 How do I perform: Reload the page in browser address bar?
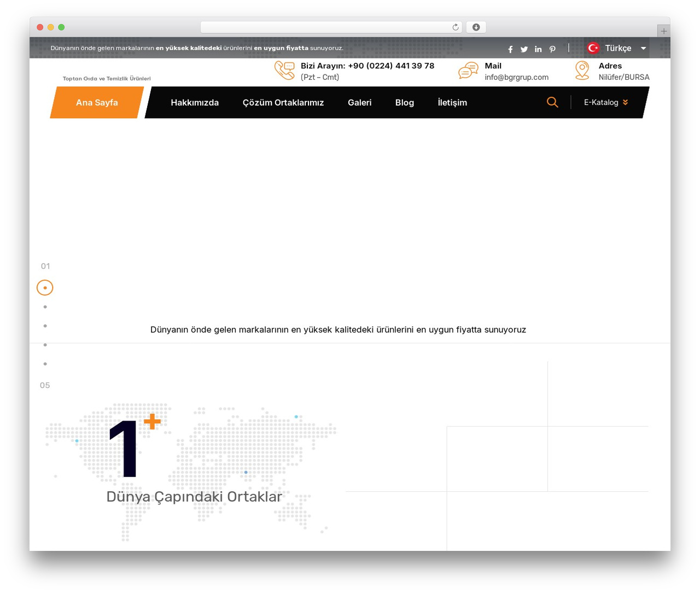[x=455, y=27]
